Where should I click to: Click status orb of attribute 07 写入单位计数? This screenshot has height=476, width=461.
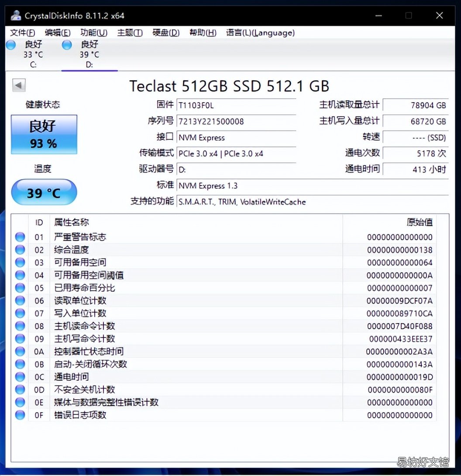click(20, 313)
